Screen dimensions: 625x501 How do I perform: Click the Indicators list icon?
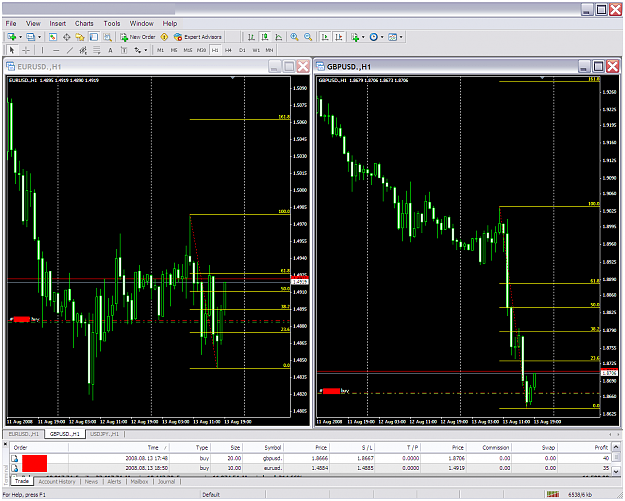coord(355,37)
